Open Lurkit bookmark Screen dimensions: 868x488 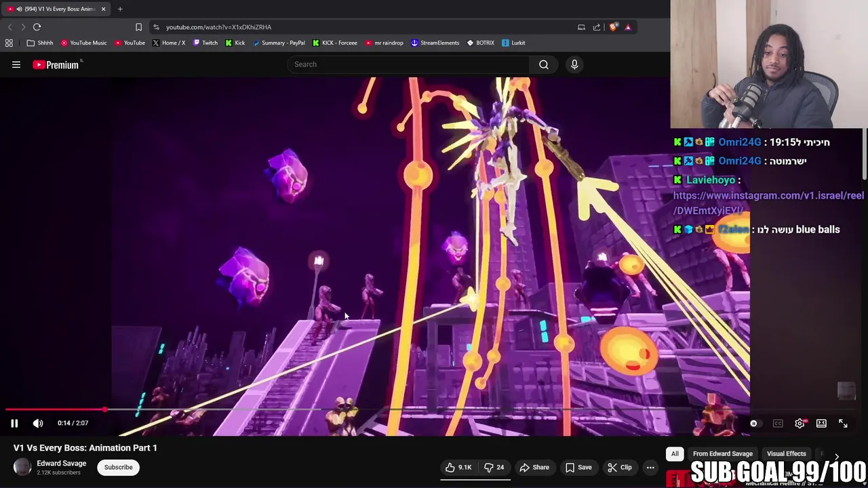pos(513,43)
